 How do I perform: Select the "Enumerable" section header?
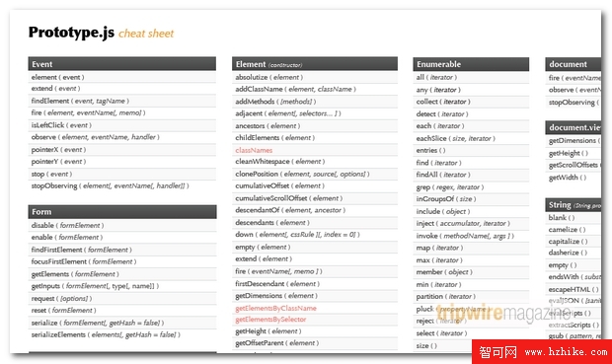[x=471, y=64]
